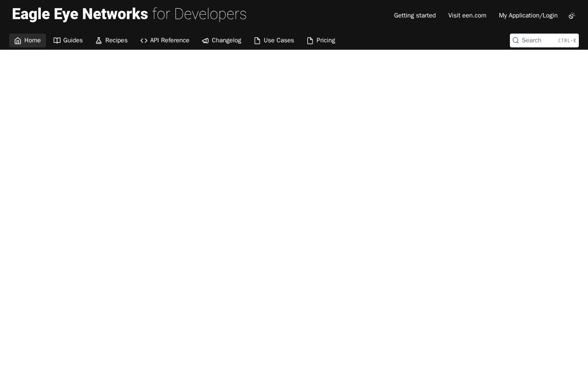This screenshot has height=368, width=588.
Task: Click the document icon beside Pricing
Action: point(310,40)
